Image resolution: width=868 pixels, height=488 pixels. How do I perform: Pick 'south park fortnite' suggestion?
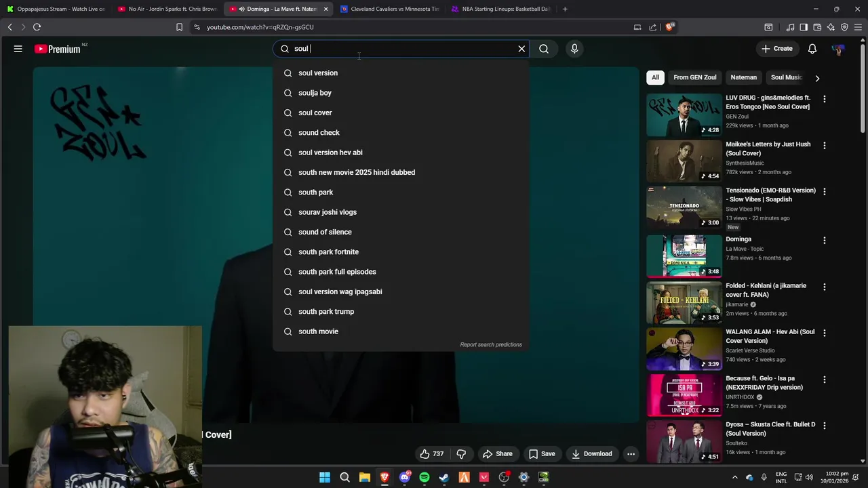[400, 252]
